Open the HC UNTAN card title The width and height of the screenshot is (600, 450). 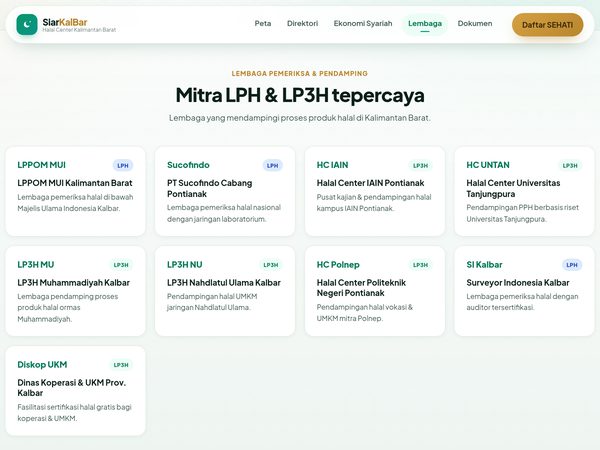[x=488, y=165]
